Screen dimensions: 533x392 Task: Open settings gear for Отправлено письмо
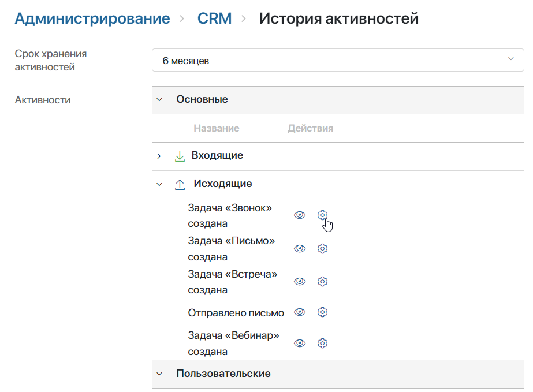tap(322, 312)
